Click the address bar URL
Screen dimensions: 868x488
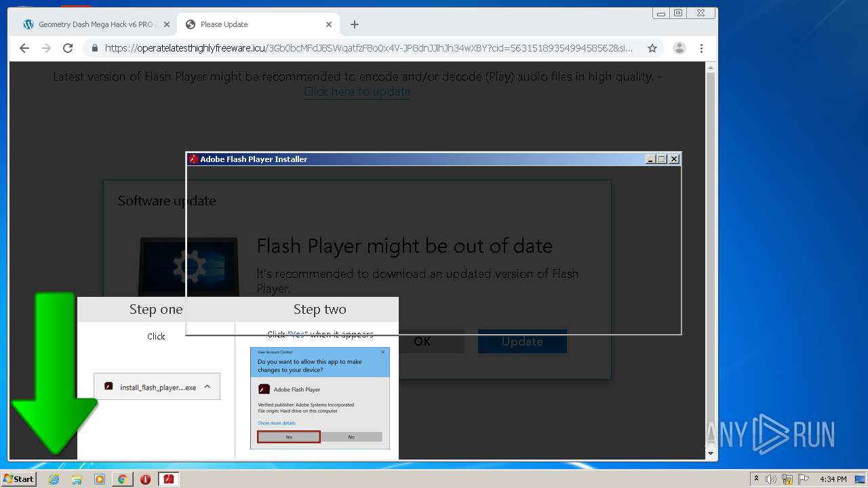[x=369, y=48]
